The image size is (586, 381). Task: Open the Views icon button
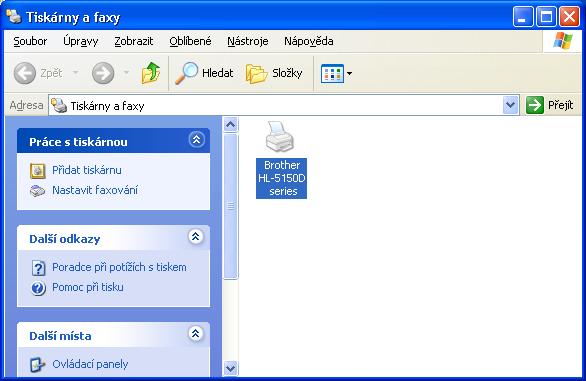click(x=332, y=73)
